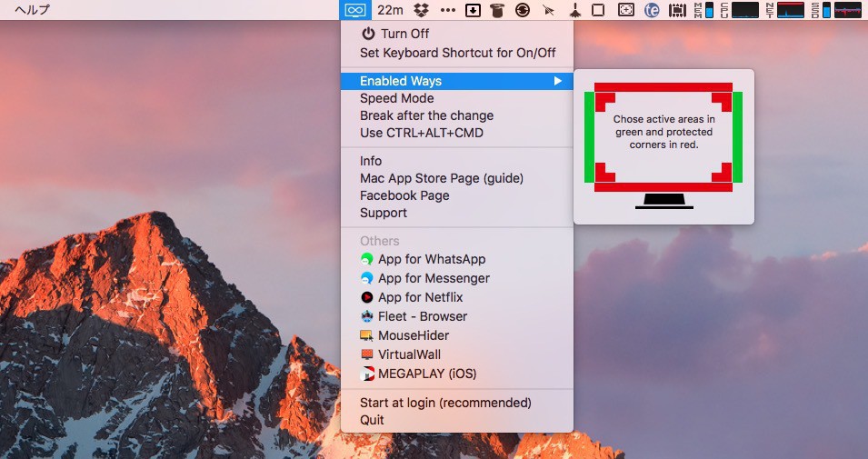
Task: Click the red Netflix play app icon
Action: click(x=366, y=297)
